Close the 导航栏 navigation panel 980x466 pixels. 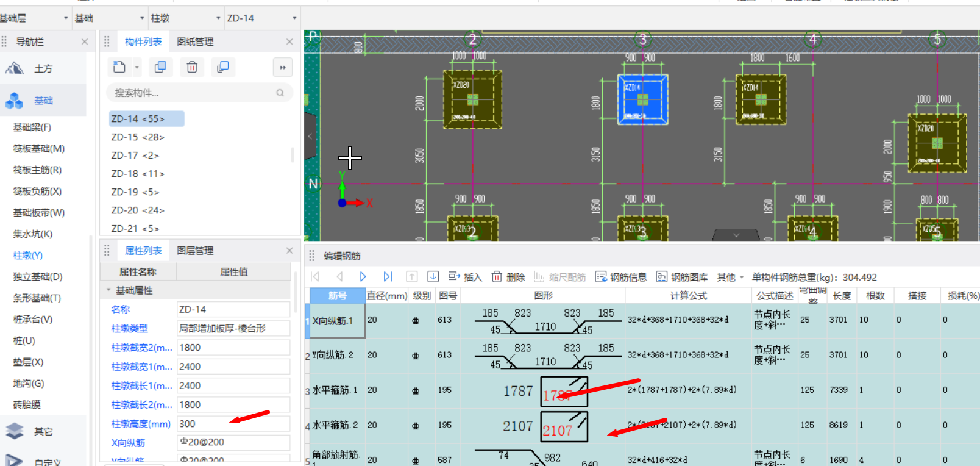[x=85, y=41]
